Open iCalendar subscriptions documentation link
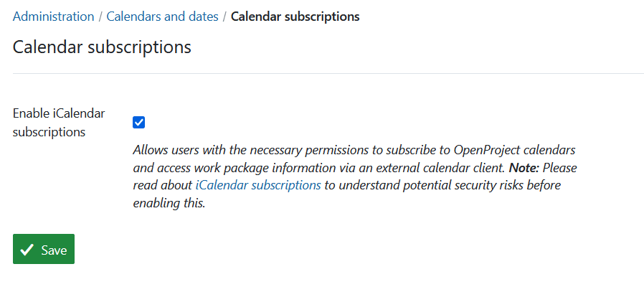The height and width of the screenshot is (292, 644). coord(257,185)
